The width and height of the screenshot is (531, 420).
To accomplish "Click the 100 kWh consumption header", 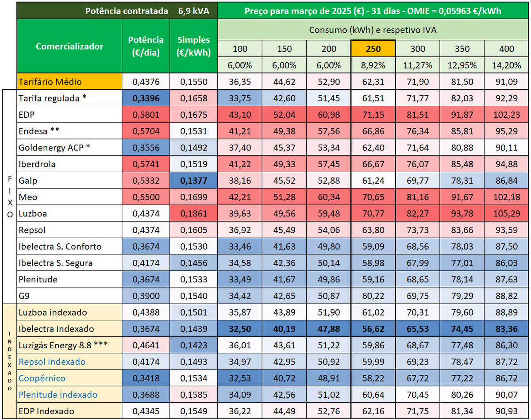I will pos(240,49).
